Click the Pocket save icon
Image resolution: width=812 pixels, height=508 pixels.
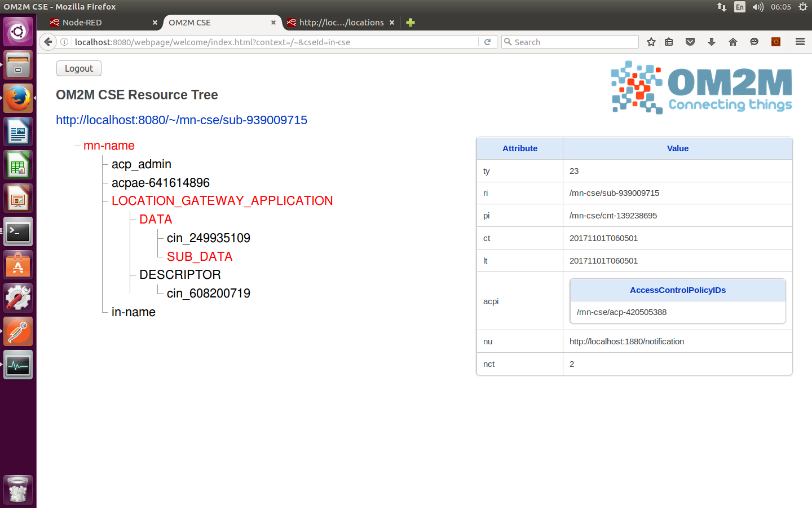(690, 42)
